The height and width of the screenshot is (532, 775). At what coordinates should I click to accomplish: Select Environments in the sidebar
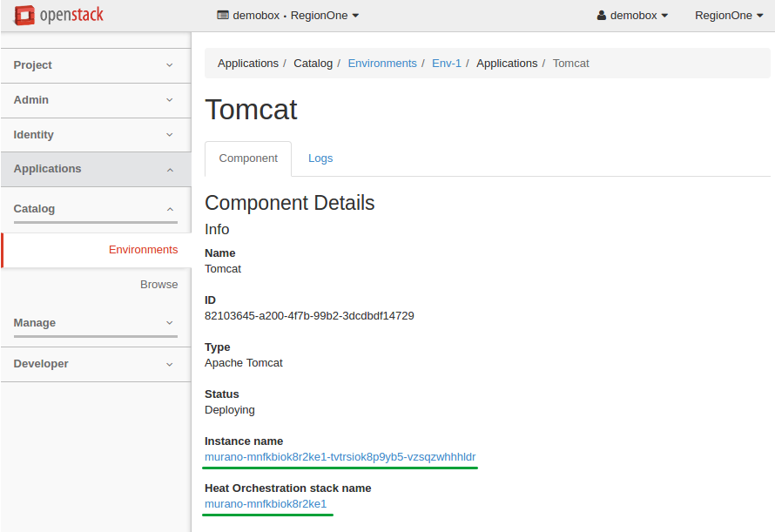pos(143,249)
